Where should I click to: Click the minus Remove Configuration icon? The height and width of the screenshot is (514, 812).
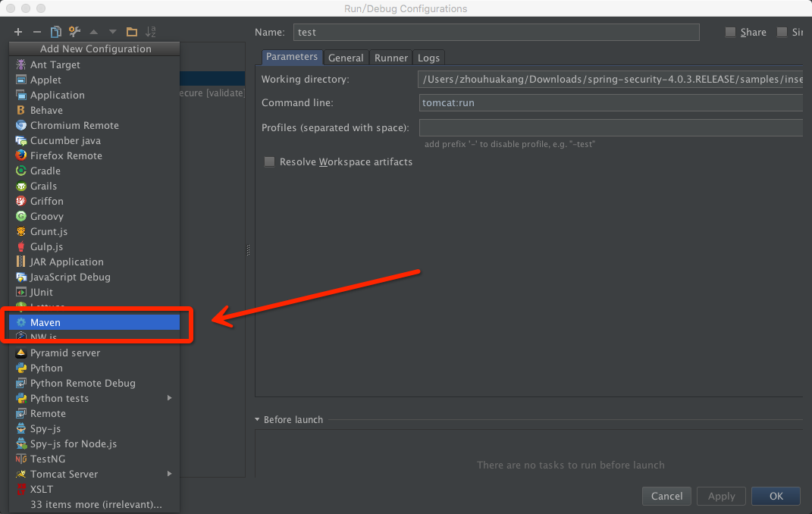[x=36, y=32]
